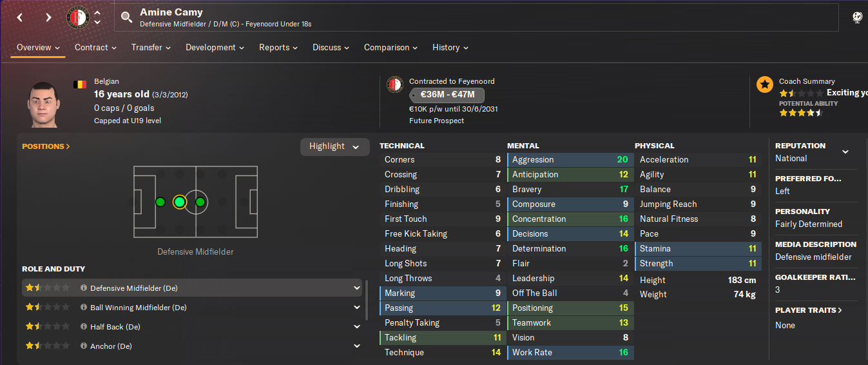868x365 pixels.
Task: Expand the Half Back (De) role row
Action: pos(357,327)
